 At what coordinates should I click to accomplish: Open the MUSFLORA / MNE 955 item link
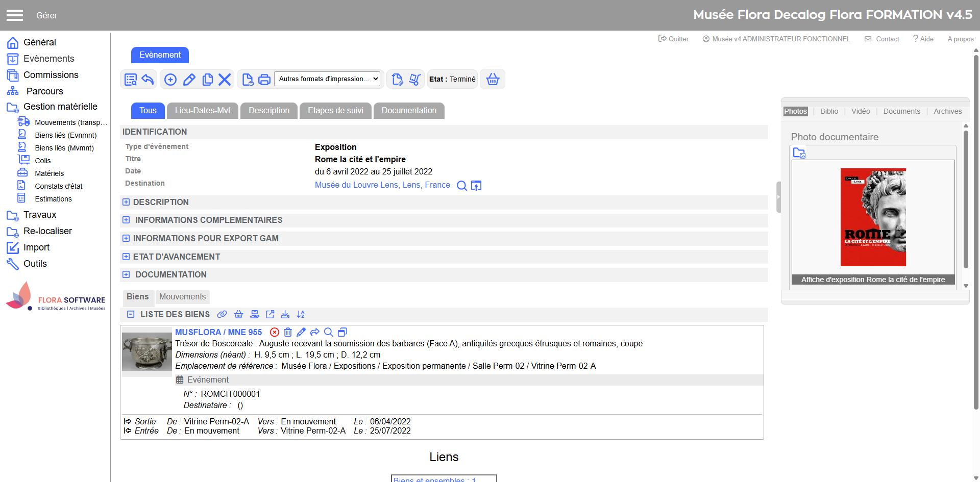tap(218, 333)
